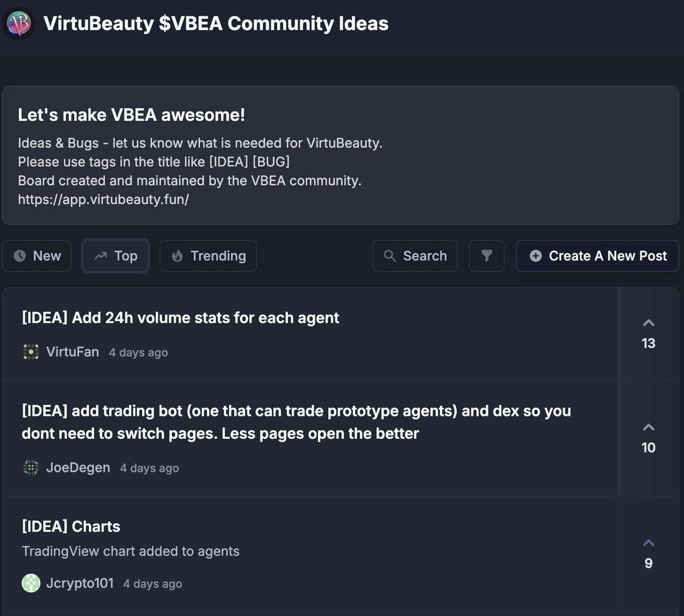Viewport: 684px width, 616px height.
Task: Click 4 days ago next to Jcrypto101
Action: coord(153,584)
